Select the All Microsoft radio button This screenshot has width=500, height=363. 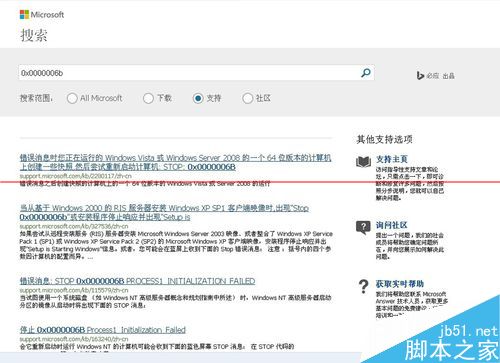pos(72,98)
